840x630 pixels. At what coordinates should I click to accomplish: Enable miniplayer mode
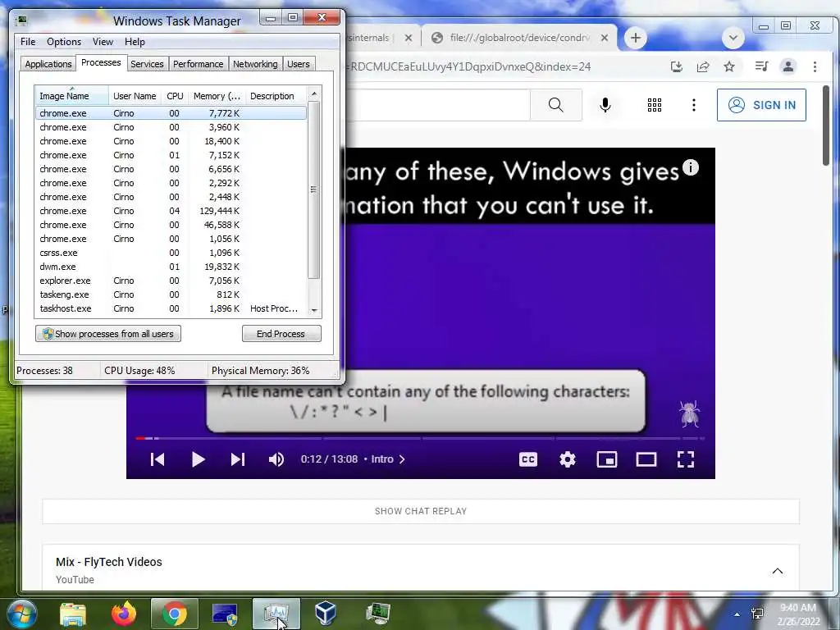(607, 459)
